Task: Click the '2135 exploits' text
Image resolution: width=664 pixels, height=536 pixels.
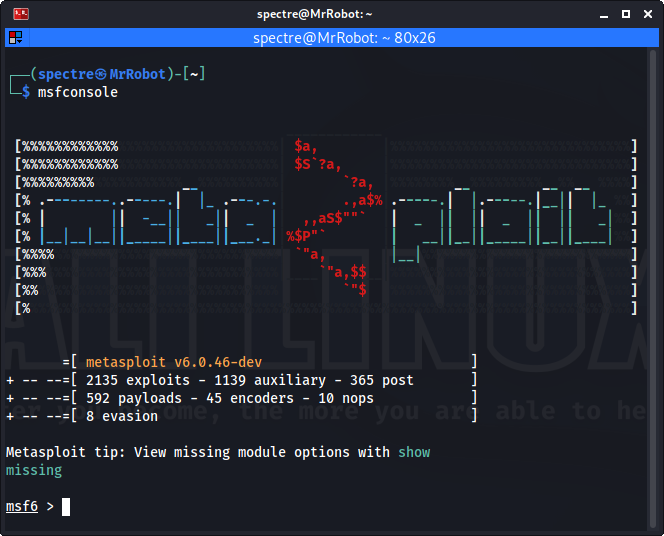Action: coord(138,380)
